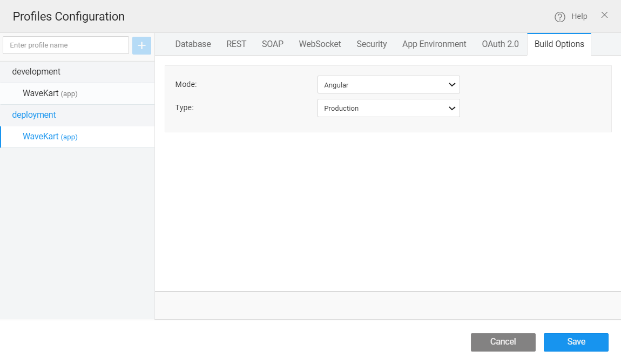Show the App Environment tab
The width and height of the screenshot is (621, 364).
(x=434, y=44)
